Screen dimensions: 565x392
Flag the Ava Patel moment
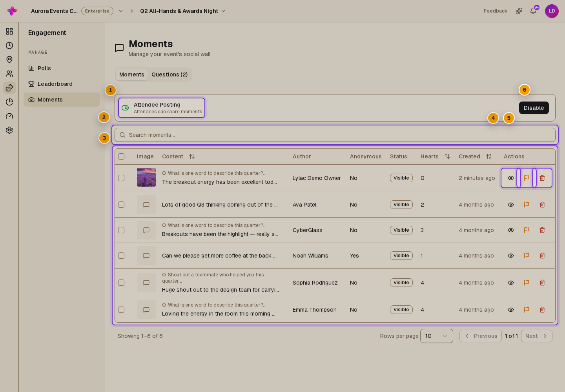tap(527, 205)
